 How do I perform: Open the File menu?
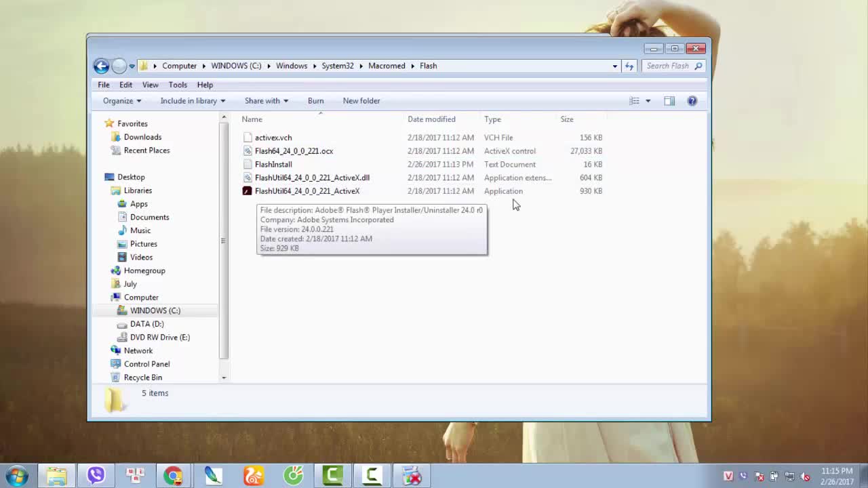click(104, 85)
